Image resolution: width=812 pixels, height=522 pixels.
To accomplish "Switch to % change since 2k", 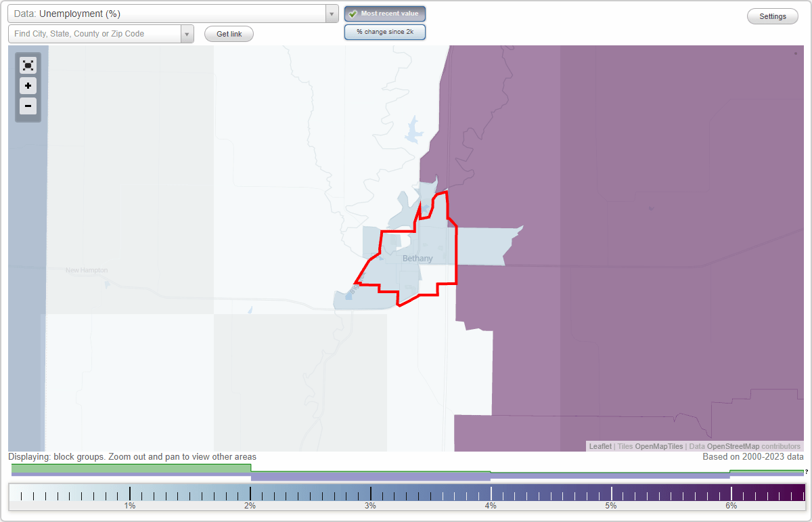I will [x=385, y=32].
